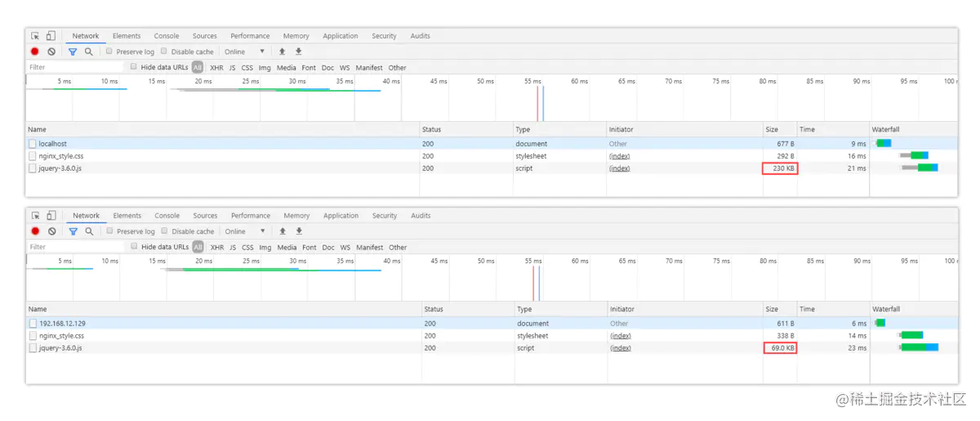Open Sources tab in top panel
The height and width of the screenshot is (421, 980).
coord(205,36)
